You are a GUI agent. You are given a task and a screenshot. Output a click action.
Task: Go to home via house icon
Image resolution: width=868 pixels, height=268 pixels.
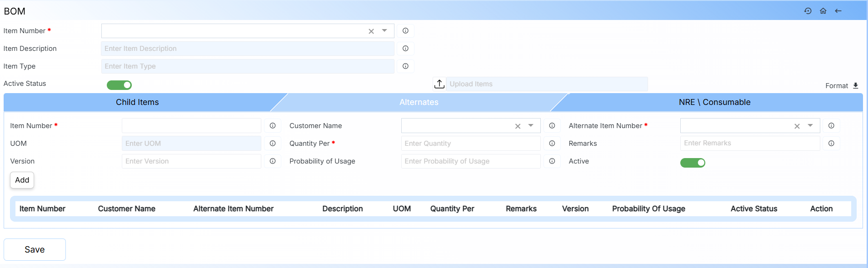pyautogui.click(x=823, y=11)
